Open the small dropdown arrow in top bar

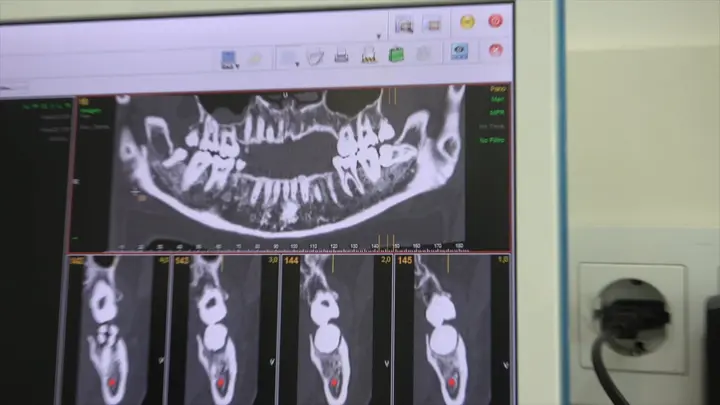pyautogui.click(x=379, y=36)
